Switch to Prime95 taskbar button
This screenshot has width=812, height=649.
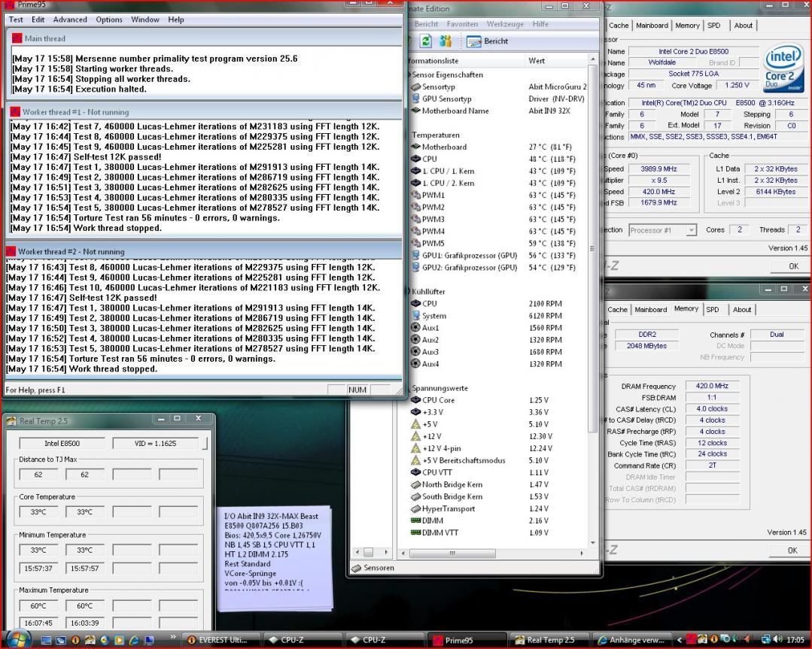pyautogui.click(x=466, y=640)
